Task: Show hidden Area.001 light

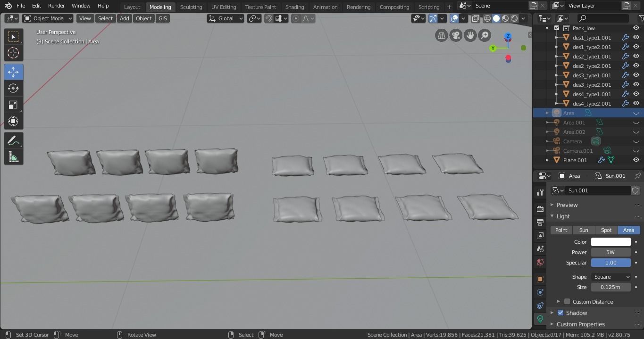Action: click(x=636, y=123)
